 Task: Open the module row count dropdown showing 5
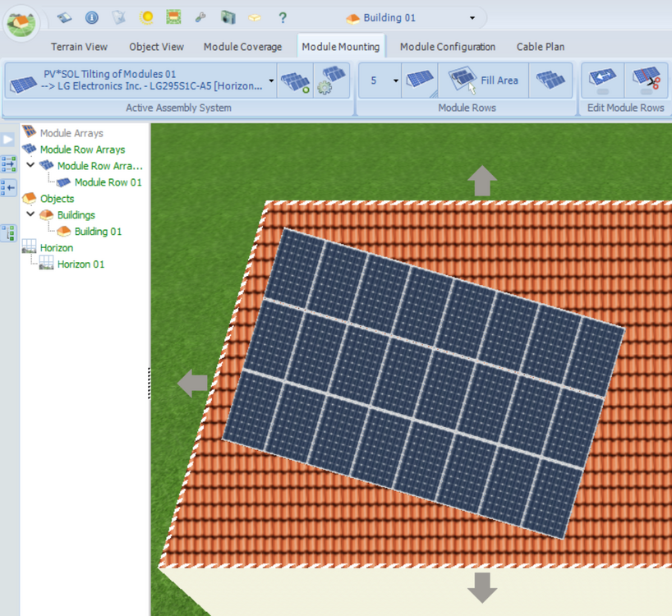(395, 80)
